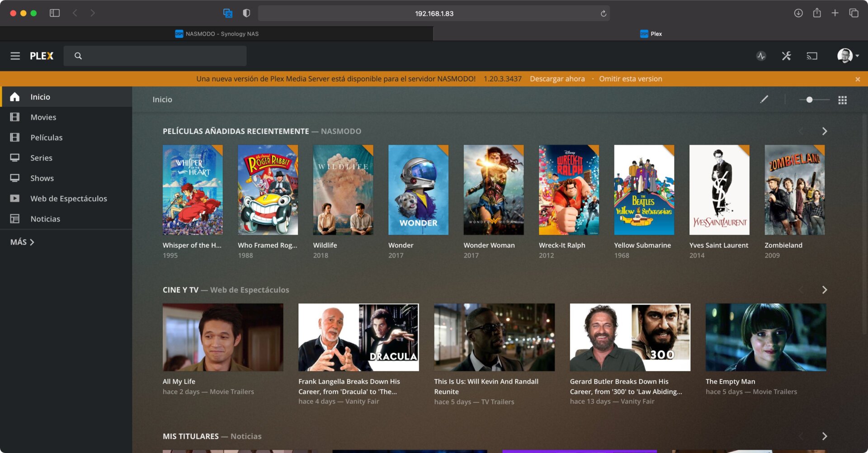Image resolution: width=868 pixels, height=453 pixels.
Task: Dismiss the update banner with the X
Action: 857,79
